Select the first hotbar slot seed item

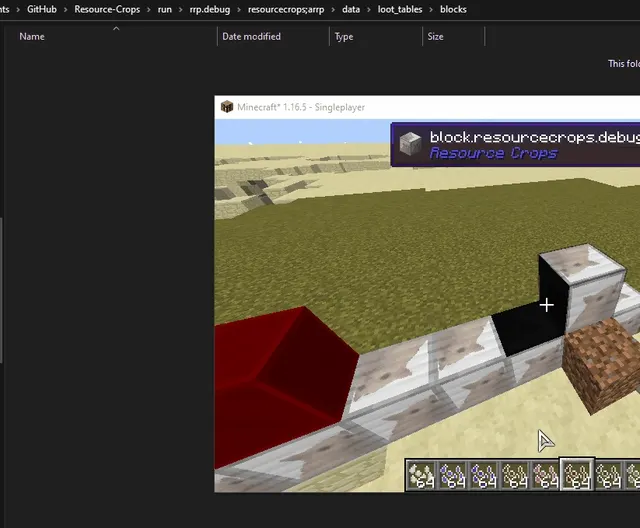tap(422, 475)
